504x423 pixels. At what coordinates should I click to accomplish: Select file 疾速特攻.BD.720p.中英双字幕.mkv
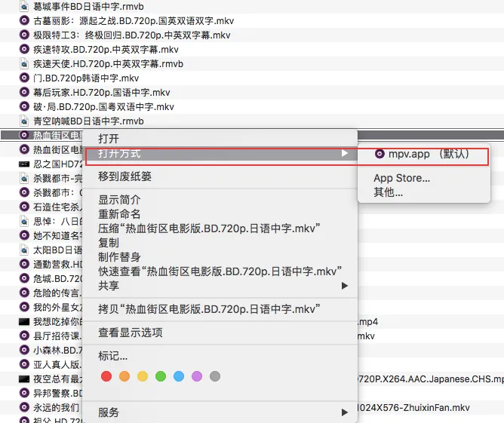(x=106, y=50)
